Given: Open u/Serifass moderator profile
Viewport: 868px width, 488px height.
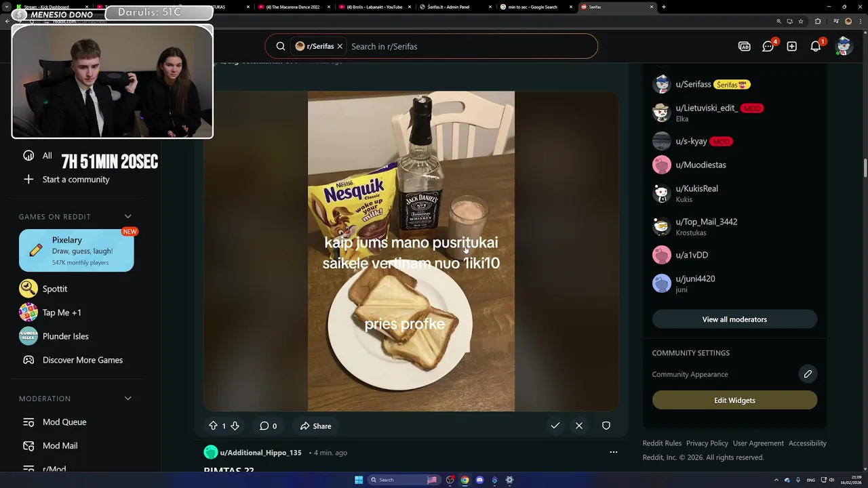Looking at the screenshot, I should coord(693,84).
